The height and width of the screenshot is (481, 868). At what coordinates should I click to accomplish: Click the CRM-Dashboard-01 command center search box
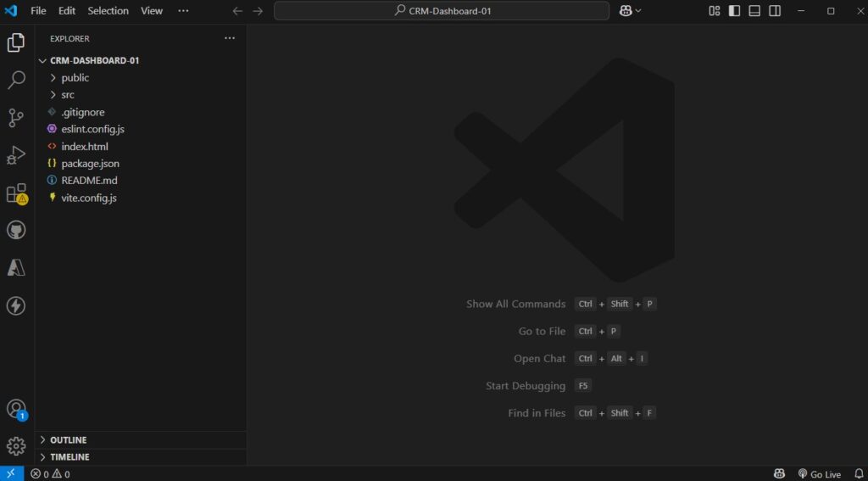[442, 11]
